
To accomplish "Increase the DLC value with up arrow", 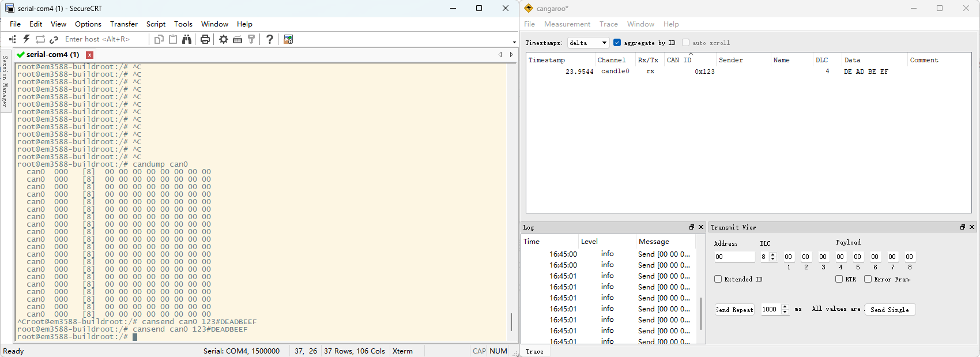I will 774,254.
